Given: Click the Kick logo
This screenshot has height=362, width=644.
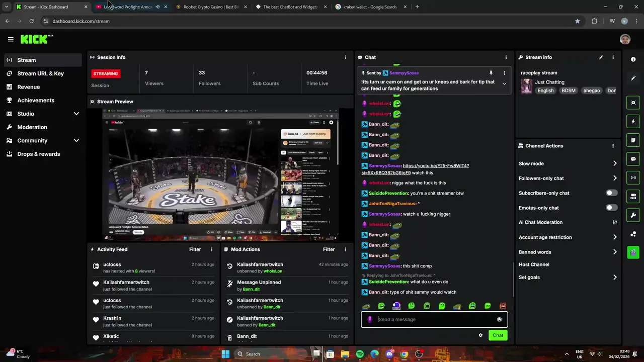Looking at the screenshot, I should (36, 39).
